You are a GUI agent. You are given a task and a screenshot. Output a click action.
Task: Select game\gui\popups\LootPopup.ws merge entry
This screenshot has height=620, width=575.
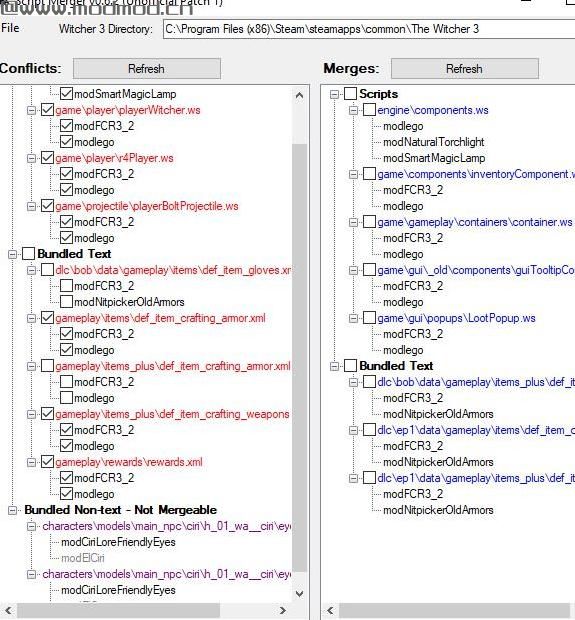[456, 318]
